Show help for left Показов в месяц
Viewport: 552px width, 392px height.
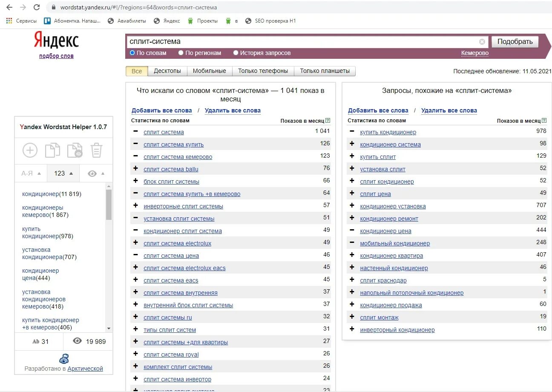[328, 121]
